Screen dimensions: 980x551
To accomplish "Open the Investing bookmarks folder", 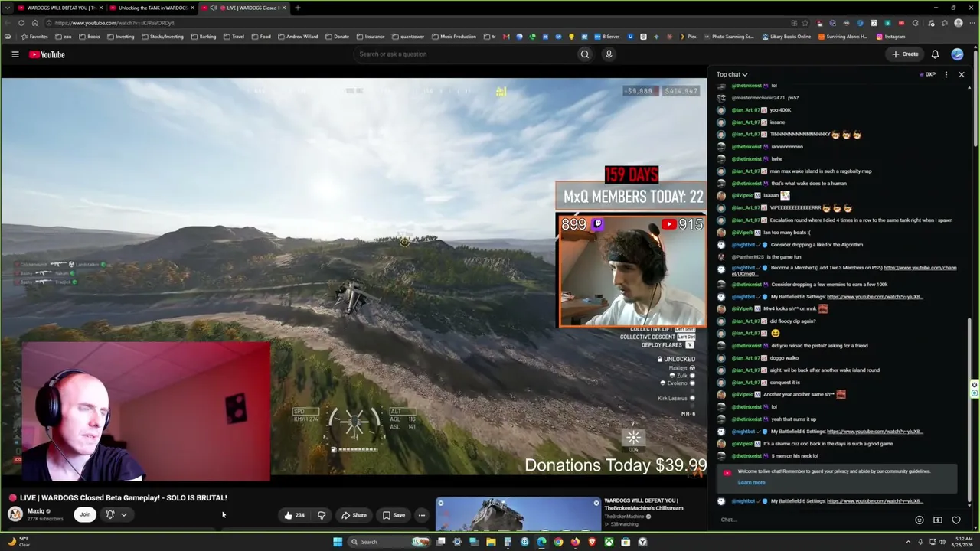I will coord(120,37).
